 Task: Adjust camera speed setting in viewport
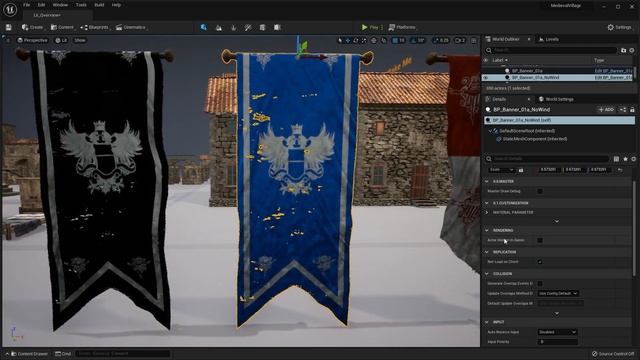tap(460, 40)
